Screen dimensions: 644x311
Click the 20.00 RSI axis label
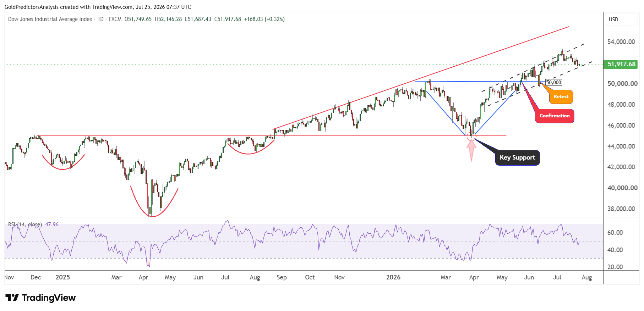[x=615, y=267]
